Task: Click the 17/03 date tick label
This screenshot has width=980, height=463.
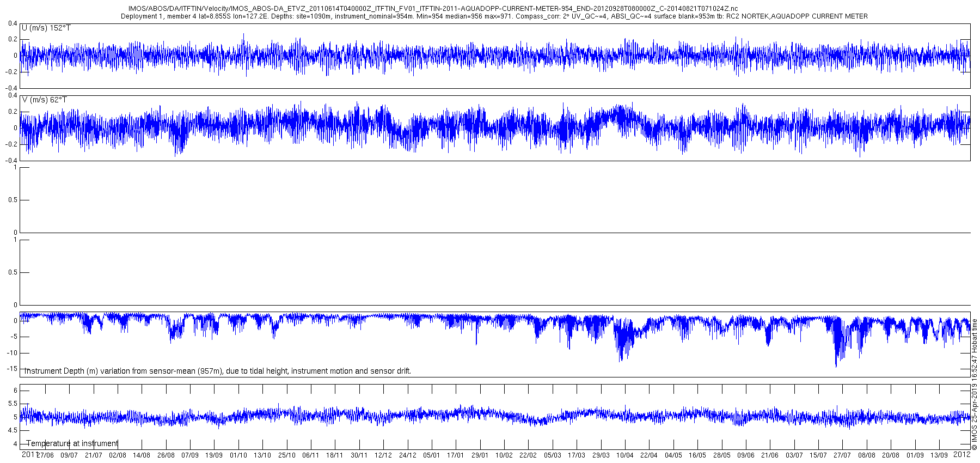Action: tap(577, 455)
